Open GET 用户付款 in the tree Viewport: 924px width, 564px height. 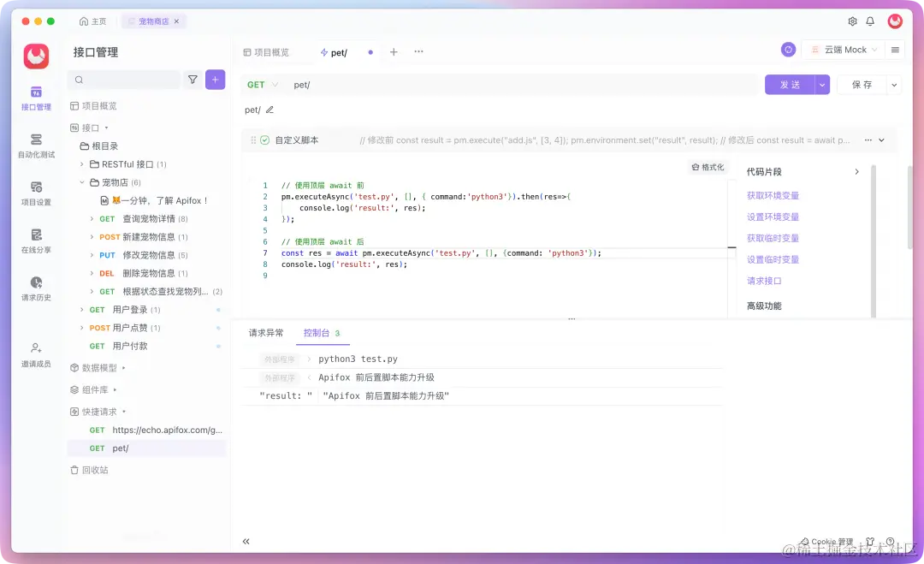coord(118,347)
